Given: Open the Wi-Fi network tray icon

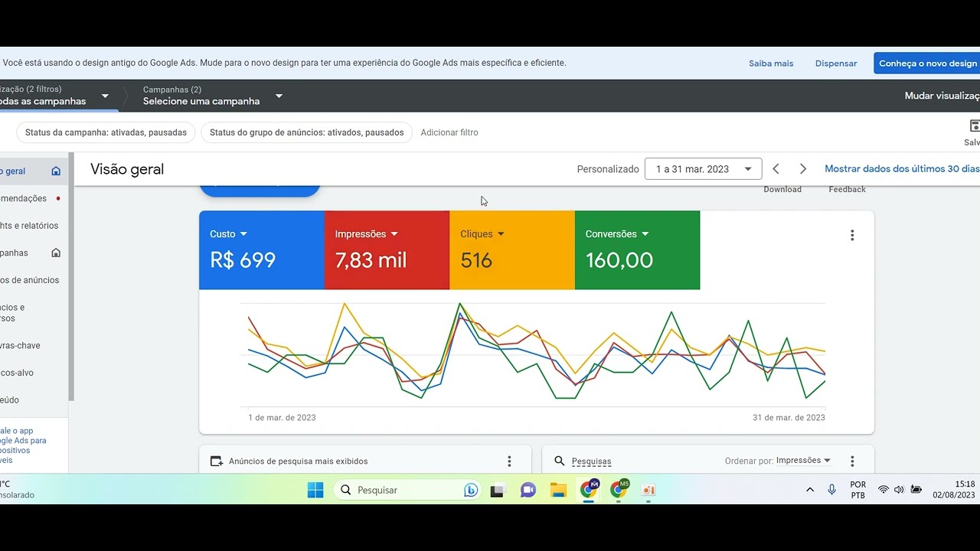Looking at the screenshot, I should click(883, 490).
